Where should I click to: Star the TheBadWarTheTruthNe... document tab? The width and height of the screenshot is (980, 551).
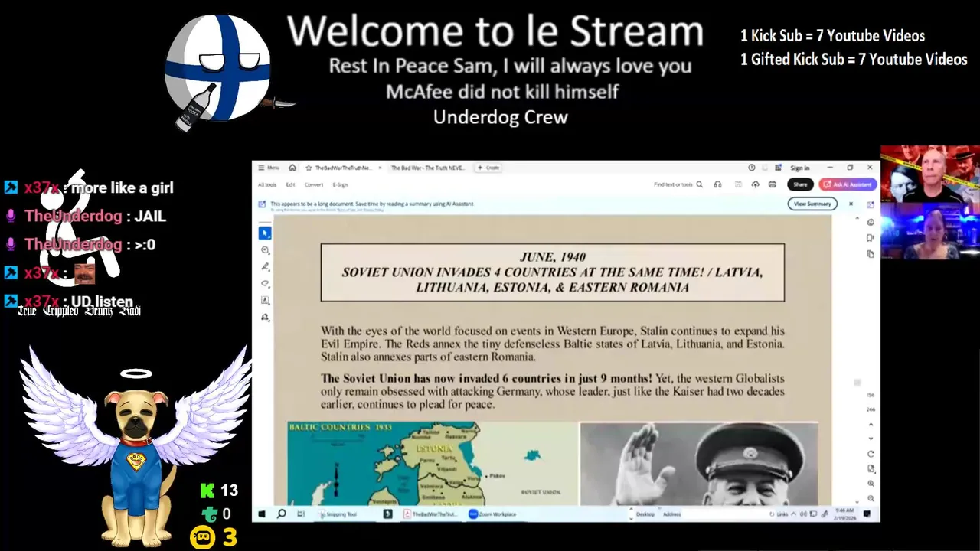click(x=309, y=168)
